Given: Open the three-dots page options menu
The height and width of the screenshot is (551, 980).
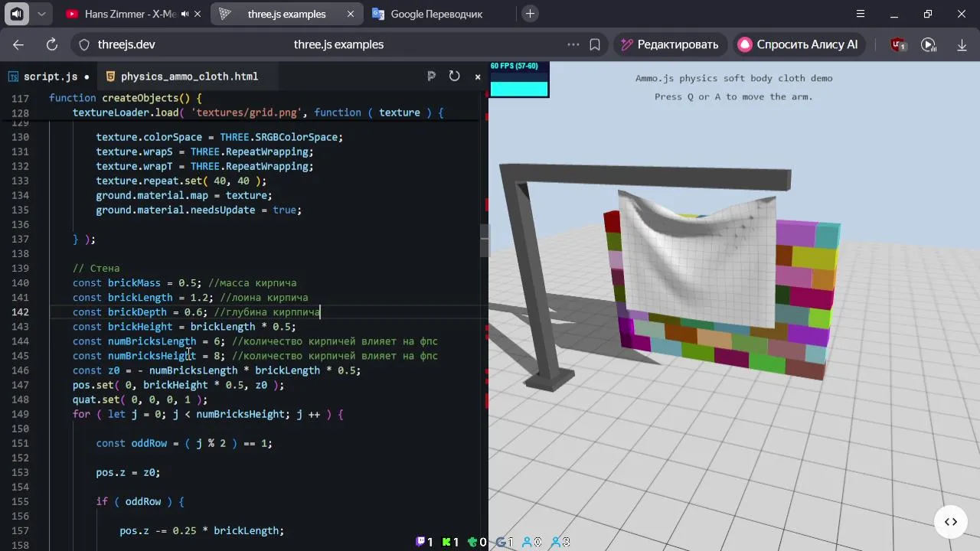Looking at the screenshot, I should 573,44.
